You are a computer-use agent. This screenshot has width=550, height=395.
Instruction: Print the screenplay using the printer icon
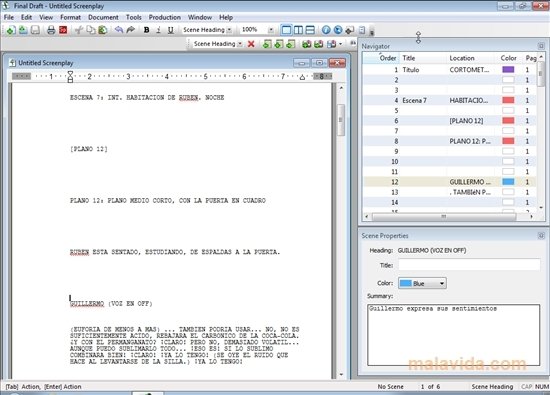pos(51,30)
